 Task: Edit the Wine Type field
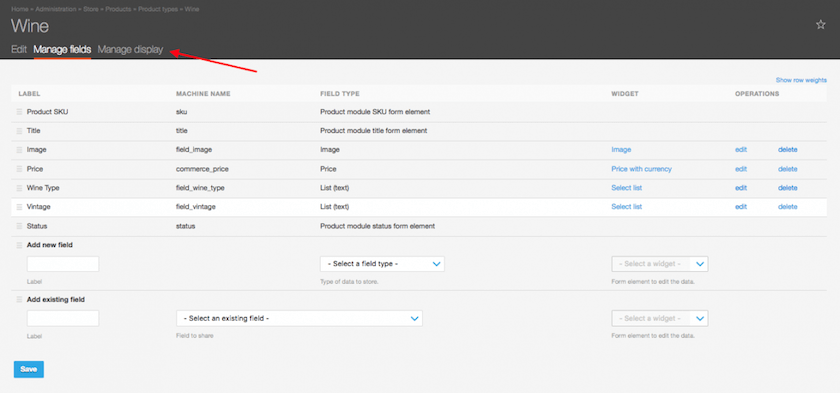741,188
